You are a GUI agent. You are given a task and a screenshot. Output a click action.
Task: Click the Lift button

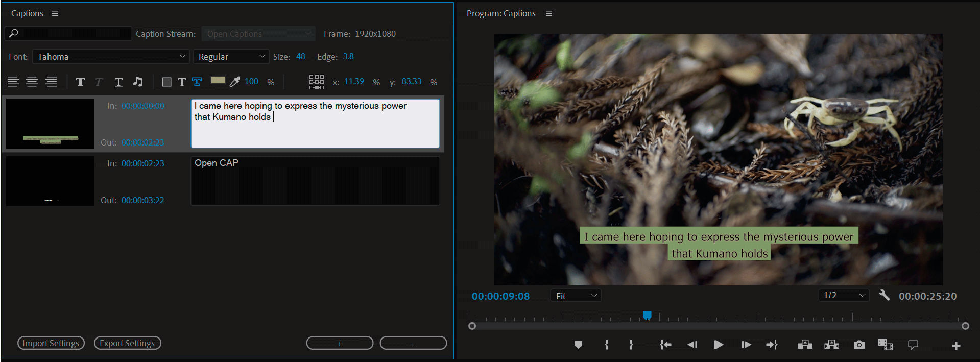[x=805, y=345]
